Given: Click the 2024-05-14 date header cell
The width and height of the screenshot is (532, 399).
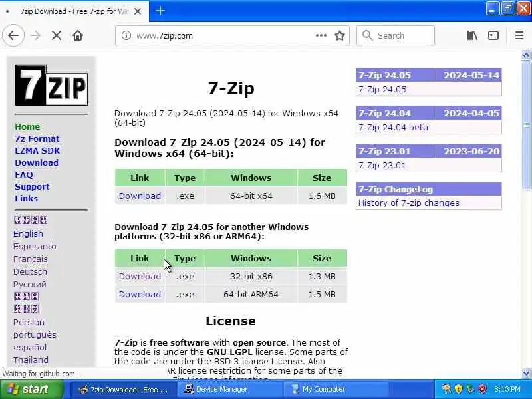Looking at the screenshot, I should [x=469, y=75].
